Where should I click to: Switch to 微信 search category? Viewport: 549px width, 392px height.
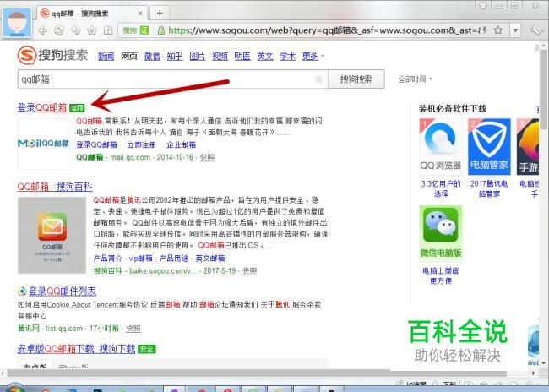(x=152, y=56)
